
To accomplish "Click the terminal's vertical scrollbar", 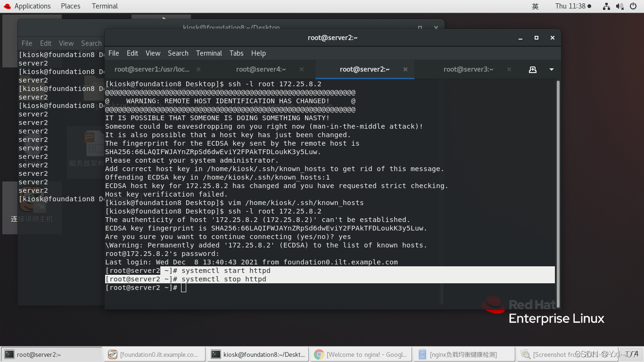I will (x=558, y=193).
